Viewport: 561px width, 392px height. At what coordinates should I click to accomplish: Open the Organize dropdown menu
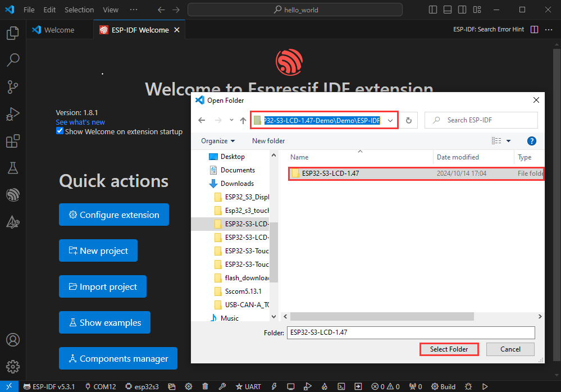[x=218, y=141]
